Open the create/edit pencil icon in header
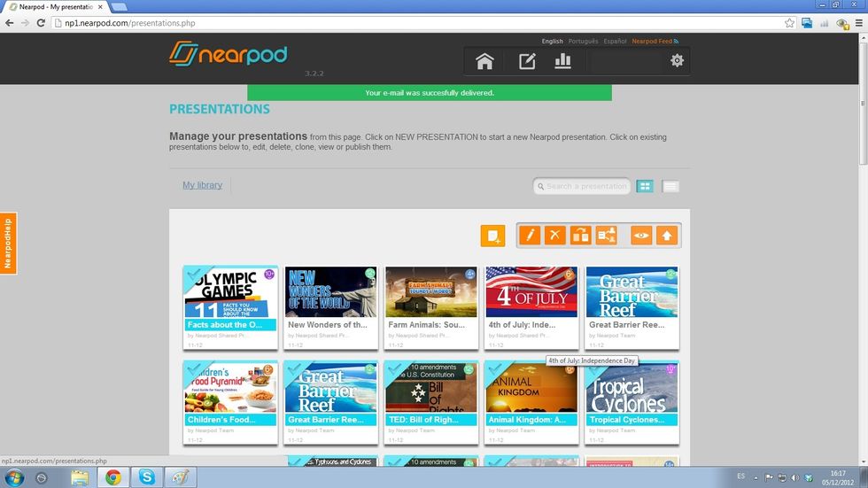 [527, 61]
